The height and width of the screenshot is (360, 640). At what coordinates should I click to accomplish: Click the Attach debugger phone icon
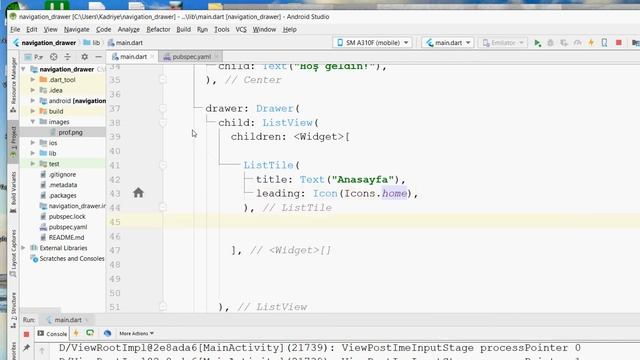click(604, 43)
